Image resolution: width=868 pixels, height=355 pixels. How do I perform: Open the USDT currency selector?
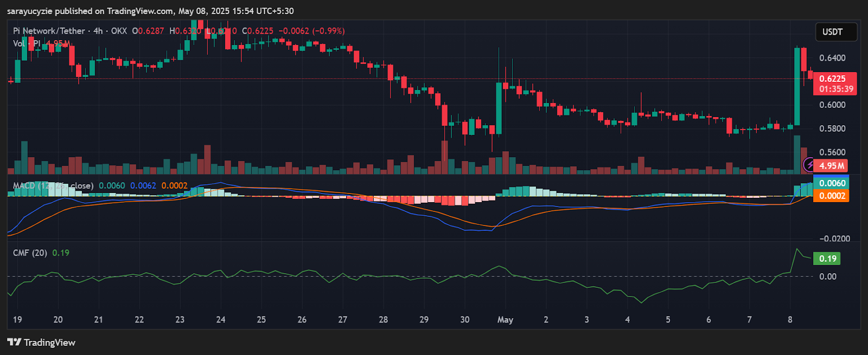(836, 32)
